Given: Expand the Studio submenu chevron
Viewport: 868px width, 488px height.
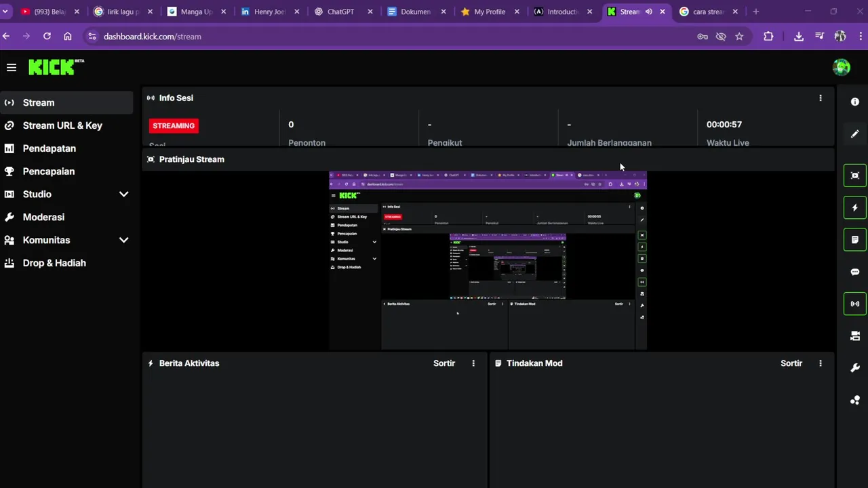Looking at the screenshot, I should 123,194.
